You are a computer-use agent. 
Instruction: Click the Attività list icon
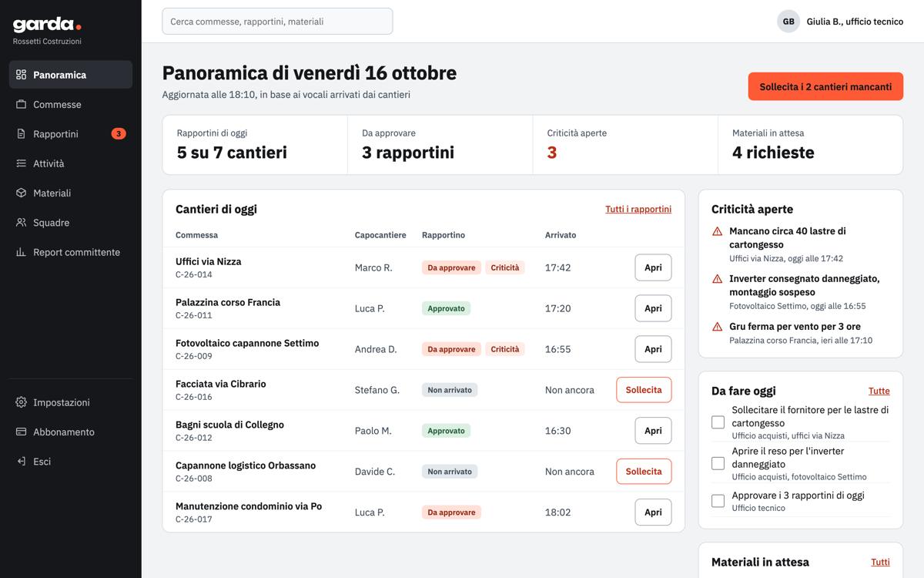(x=22, y=163)
